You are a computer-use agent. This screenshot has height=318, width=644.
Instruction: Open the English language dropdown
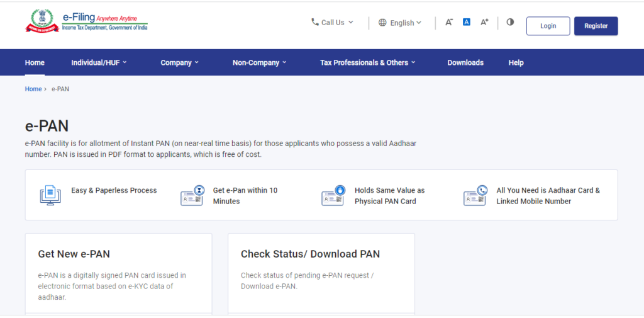[x=400, y=23]
